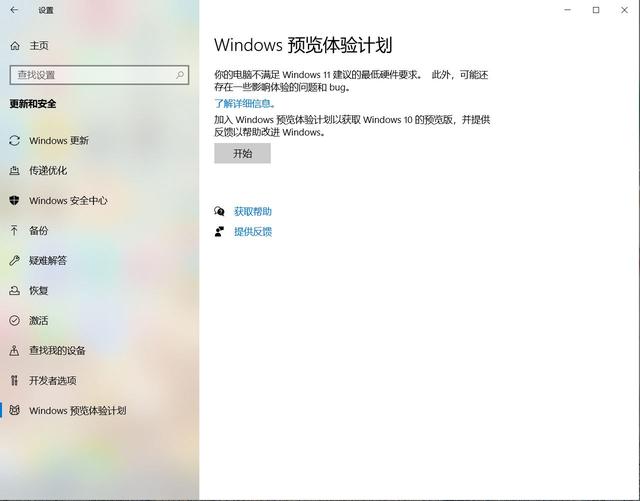This screenshot has height=501, width=640.
Task: Click the 开发者选项 tools icon
Action: click(14, 381)
